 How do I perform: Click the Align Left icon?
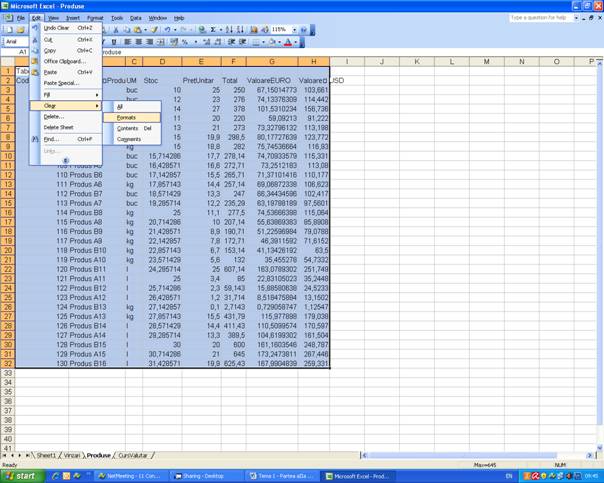coord(127,42)
